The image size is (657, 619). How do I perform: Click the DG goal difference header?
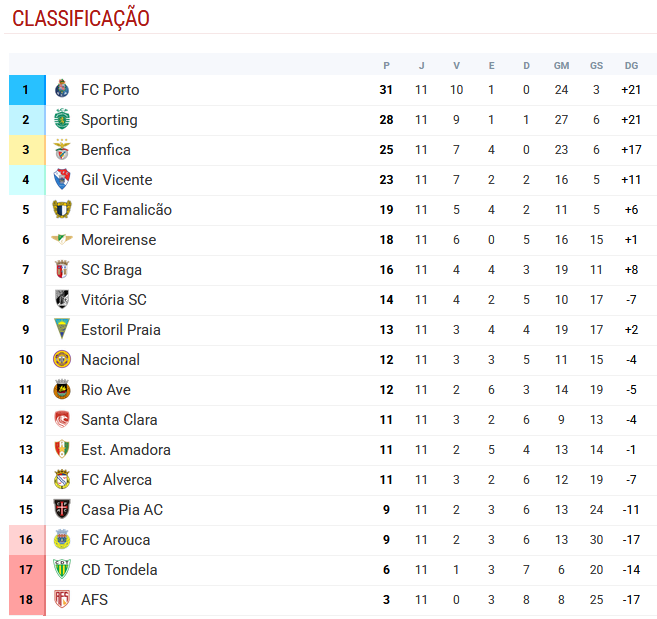click(x=631, y=65)
